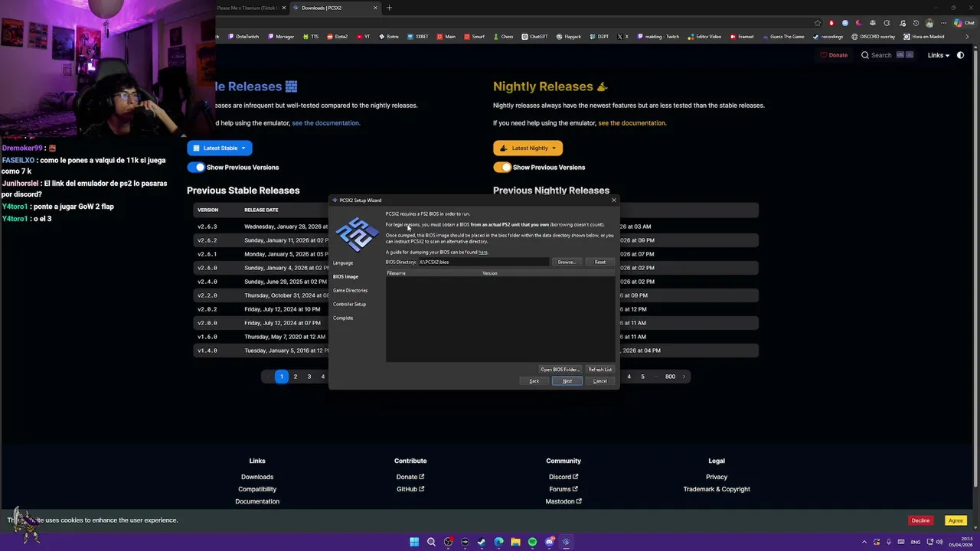Expand the Latest Stable dropdown

click(x=220, y=148)
